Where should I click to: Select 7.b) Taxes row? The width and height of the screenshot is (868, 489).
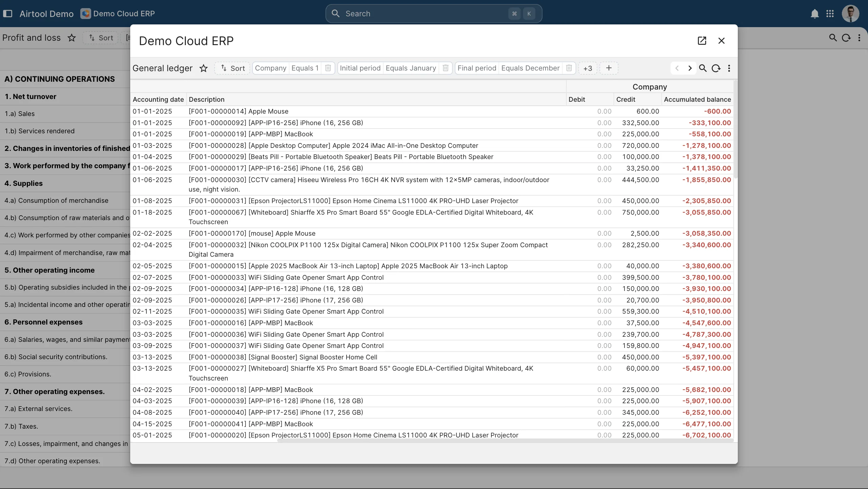[x=65, y=426]
